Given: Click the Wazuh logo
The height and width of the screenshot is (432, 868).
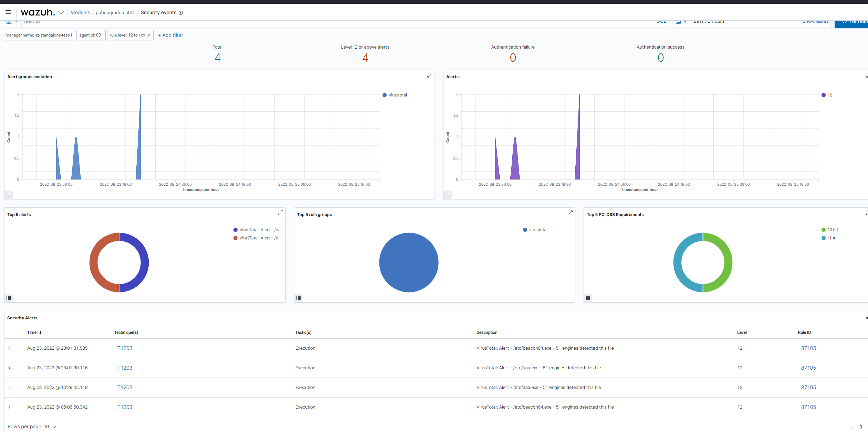Looking at the screenshot, I should (x=38, y=12).
